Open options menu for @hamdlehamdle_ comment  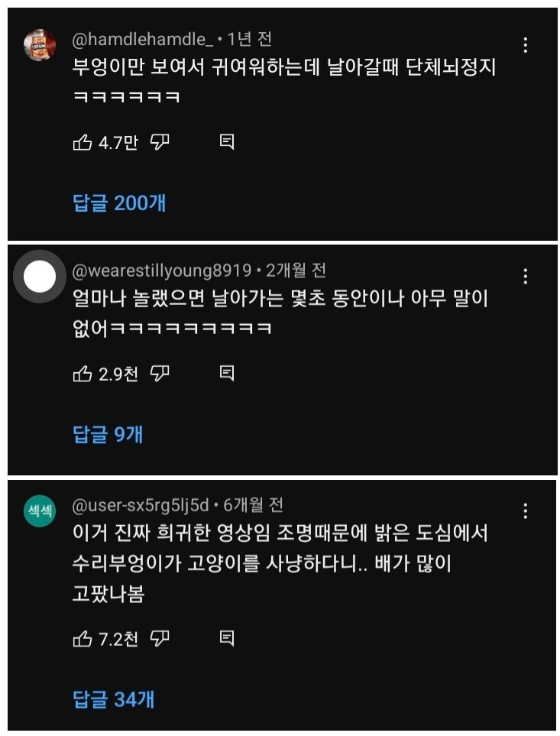526,45
